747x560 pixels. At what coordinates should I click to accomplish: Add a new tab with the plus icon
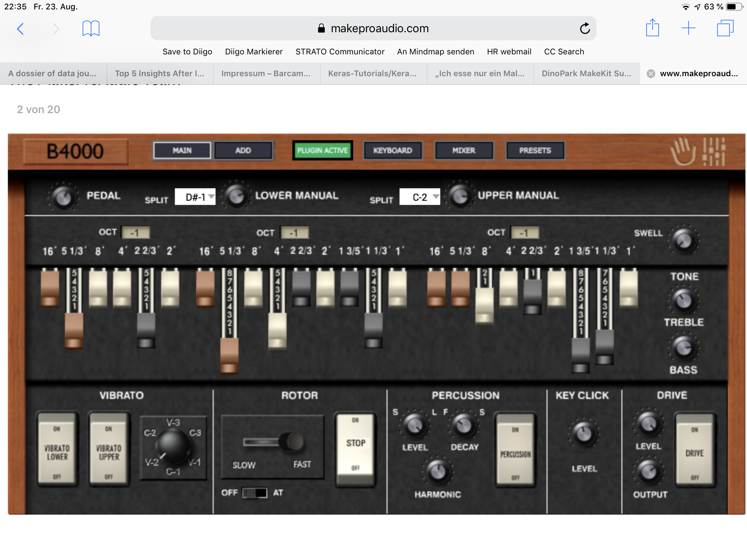point(689,28)
